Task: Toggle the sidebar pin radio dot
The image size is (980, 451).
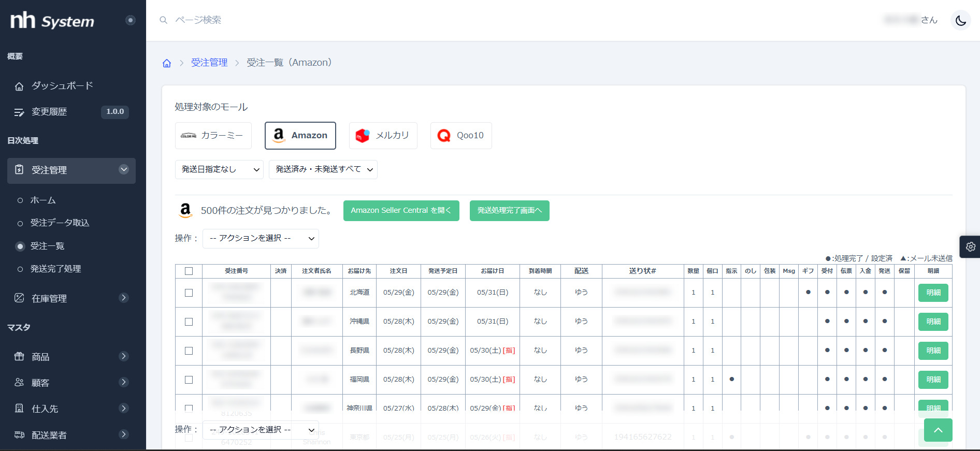Action: 131,20
